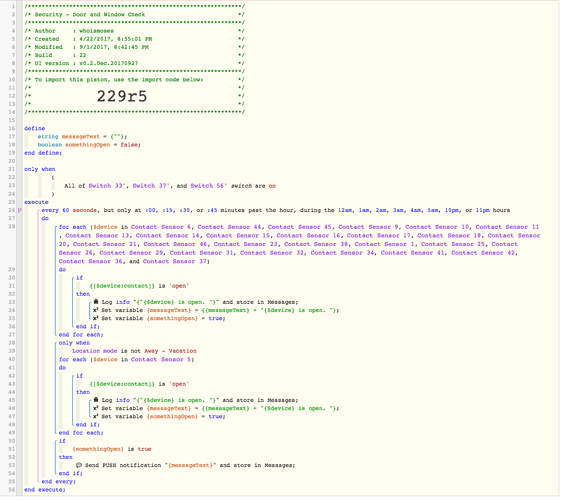
Task: Select the messageText string variable definition
Action: [82, 137]
